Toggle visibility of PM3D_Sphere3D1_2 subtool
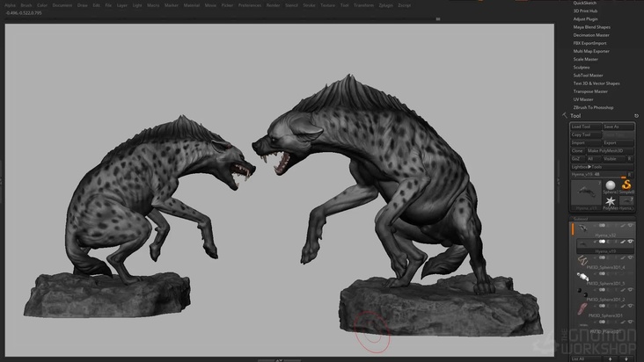The image size is (644, 362). 631,289
